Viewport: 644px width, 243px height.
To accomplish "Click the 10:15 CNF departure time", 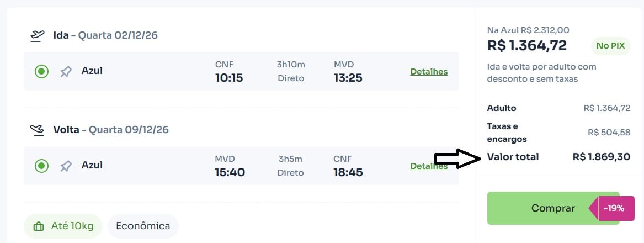I will [x=229, y=78].
